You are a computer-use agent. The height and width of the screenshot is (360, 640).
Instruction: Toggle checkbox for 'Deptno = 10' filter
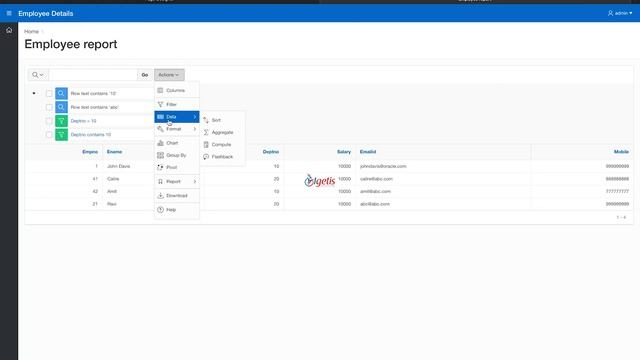[49, 121]
